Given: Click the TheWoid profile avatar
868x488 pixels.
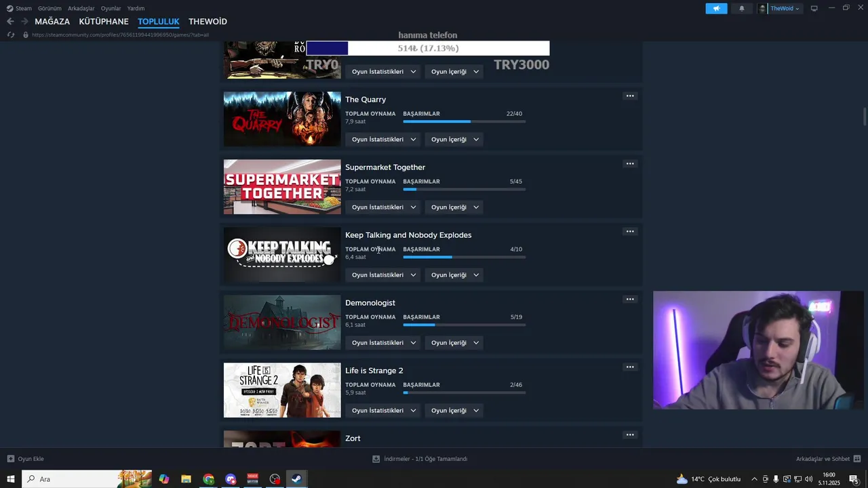Looking at the screenshot, I should point(763,8).
